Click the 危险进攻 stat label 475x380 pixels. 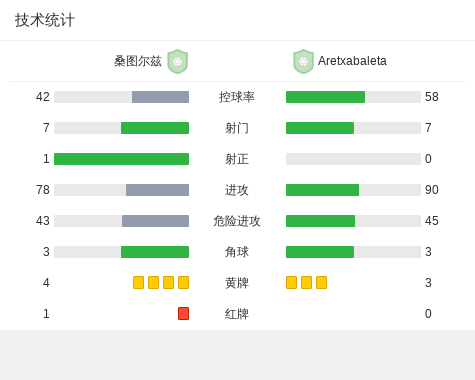pos(237,221)
